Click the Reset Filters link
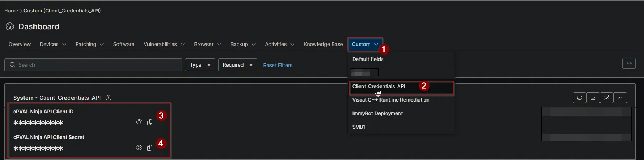The width and height of the screenshot is (644, 160). pyautogui.click(x=278, y=65)
